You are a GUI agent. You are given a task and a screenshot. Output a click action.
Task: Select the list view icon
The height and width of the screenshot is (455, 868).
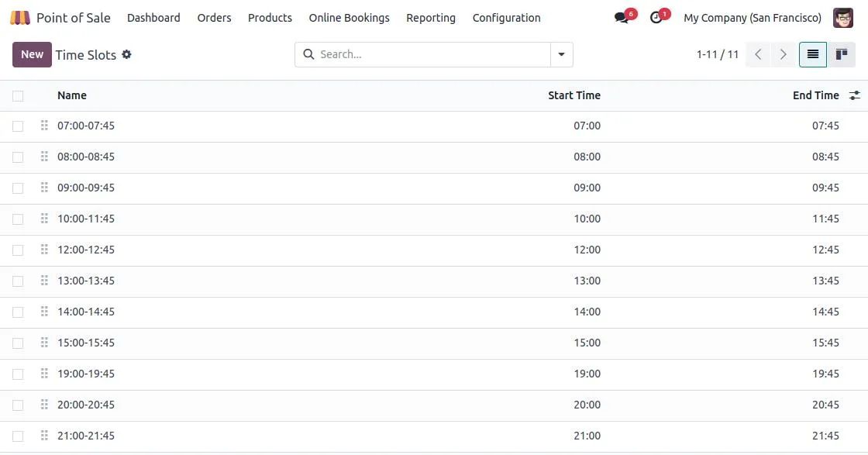coord(812,54)
